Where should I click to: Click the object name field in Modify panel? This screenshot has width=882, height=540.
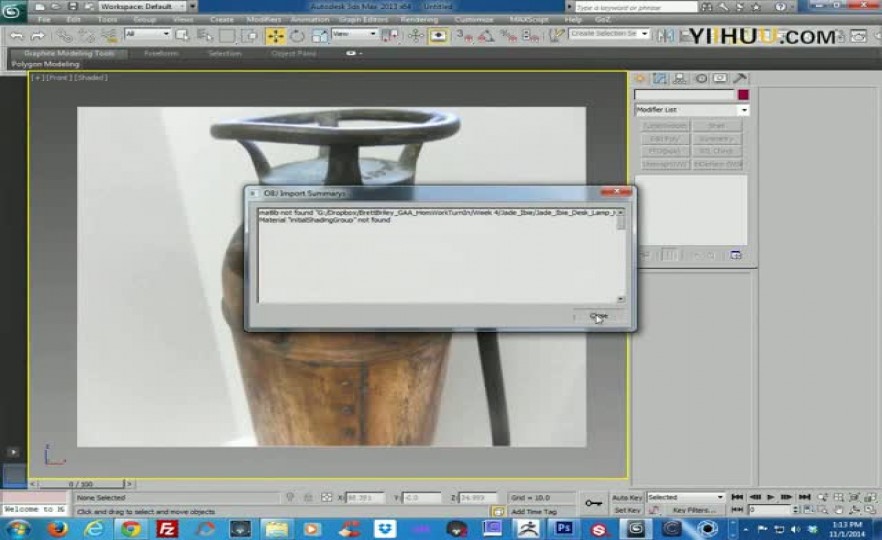pyautogui.click(x=685, y=94)
